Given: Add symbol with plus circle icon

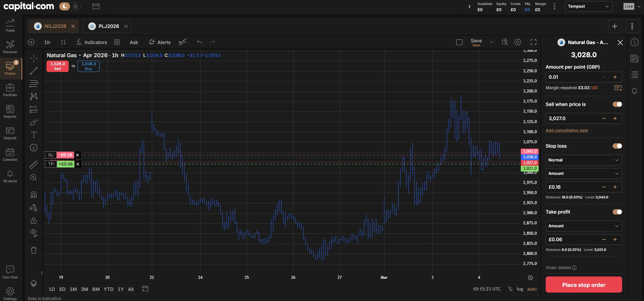Looking at the screenshot, I should pos(31,42).
